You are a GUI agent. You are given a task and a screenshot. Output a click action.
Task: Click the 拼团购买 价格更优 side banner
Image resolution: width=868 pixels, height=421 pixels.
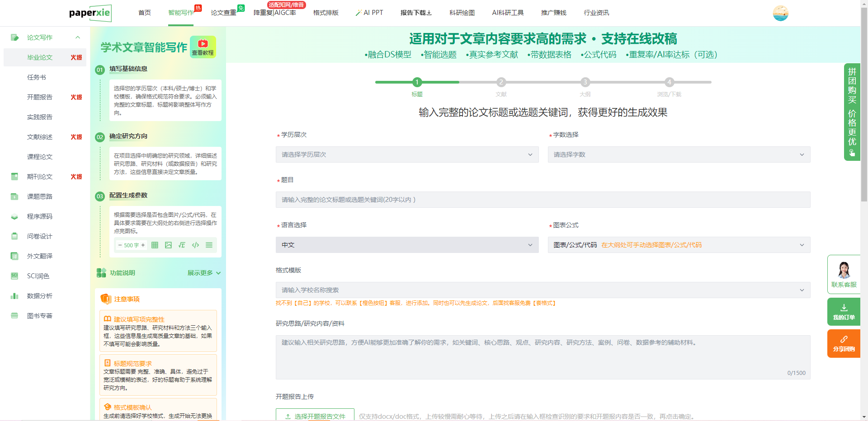[x=852, y=112]
